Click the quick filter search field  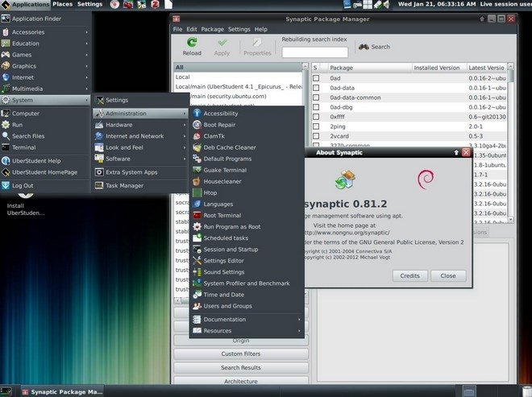coord(315,52)
